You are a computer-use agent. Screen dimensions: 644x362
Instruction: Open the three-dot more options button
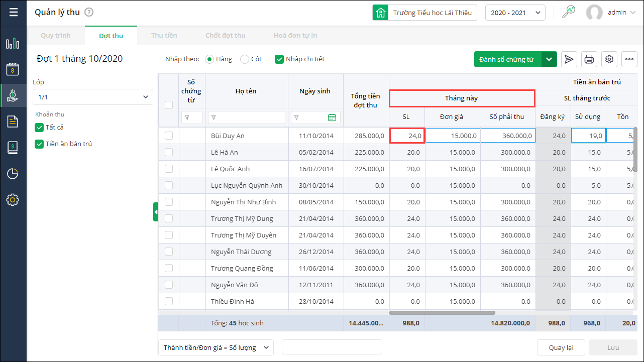pyautogui.click(x=629, y=59)
